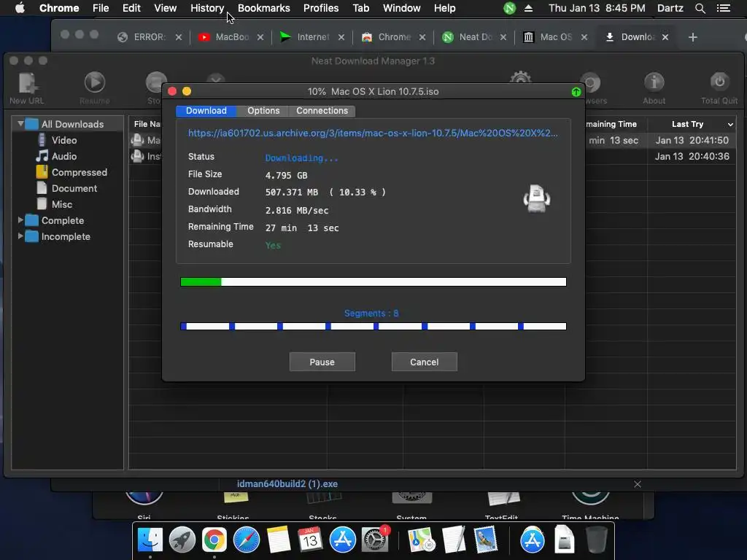Close the Chrome web store tab
747x560 pixels.
point(422,37)
